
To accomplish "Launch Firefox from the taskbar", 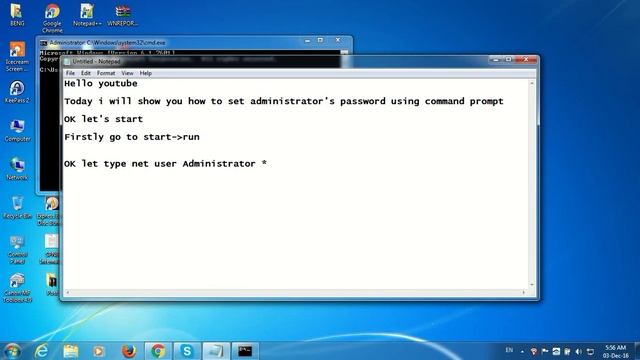I will [x=129, y=351].
